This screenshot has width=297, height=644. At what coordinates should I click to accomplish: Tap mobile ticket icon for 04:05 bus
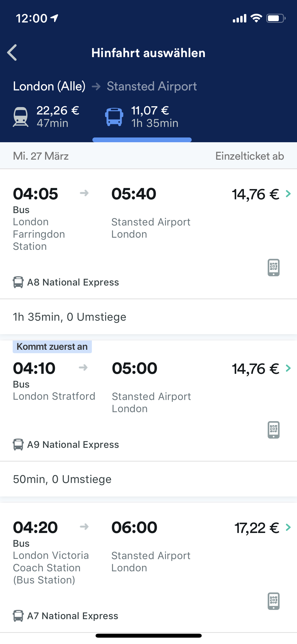(274, 267)
